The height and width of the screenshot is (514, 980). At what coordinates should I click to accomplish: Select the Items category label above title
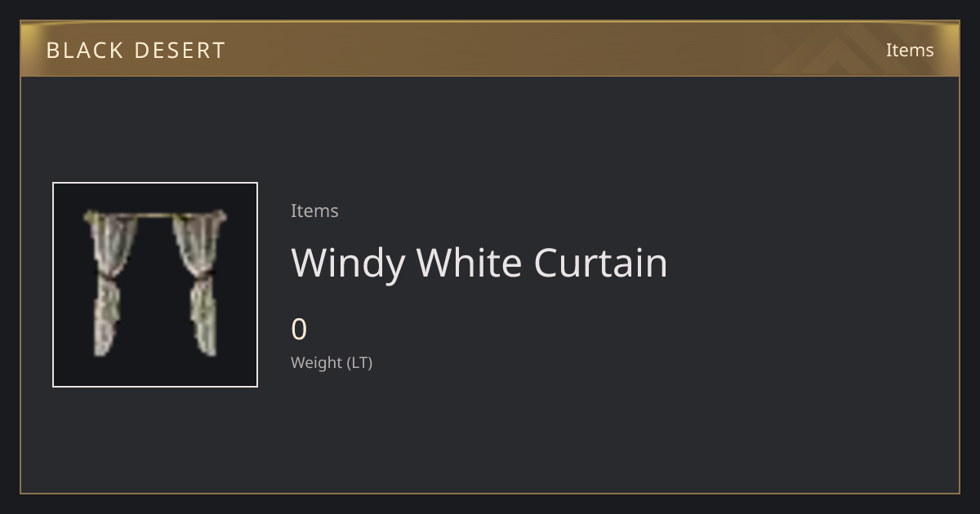tap(314, 210)
